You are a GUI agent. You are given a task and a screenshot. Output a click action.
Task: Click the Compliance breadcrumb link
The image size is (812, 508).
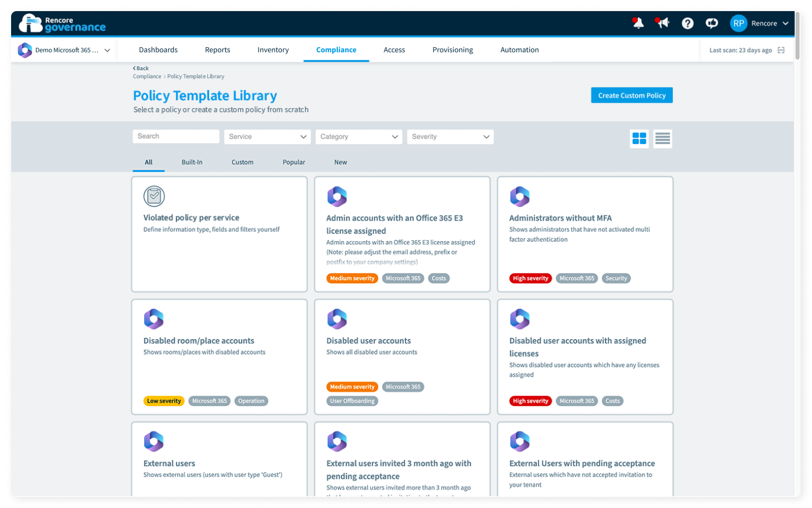click(x=147, y=77)
